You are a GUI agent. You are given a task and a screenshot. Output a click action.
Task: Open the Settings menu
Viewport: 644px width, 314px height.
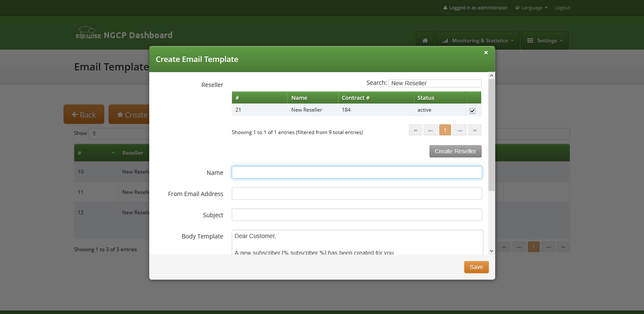coord(544,40)
